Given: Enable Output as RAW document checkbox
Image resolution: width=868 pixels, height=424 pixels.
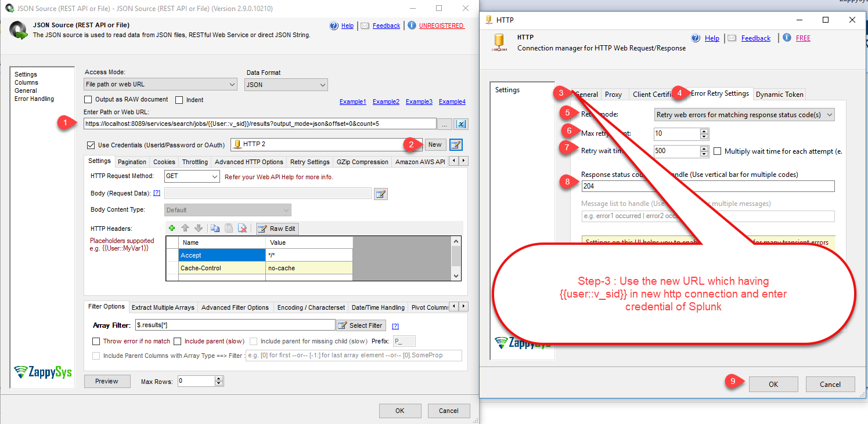Looking at the screenshot, I should coord(89,100).
